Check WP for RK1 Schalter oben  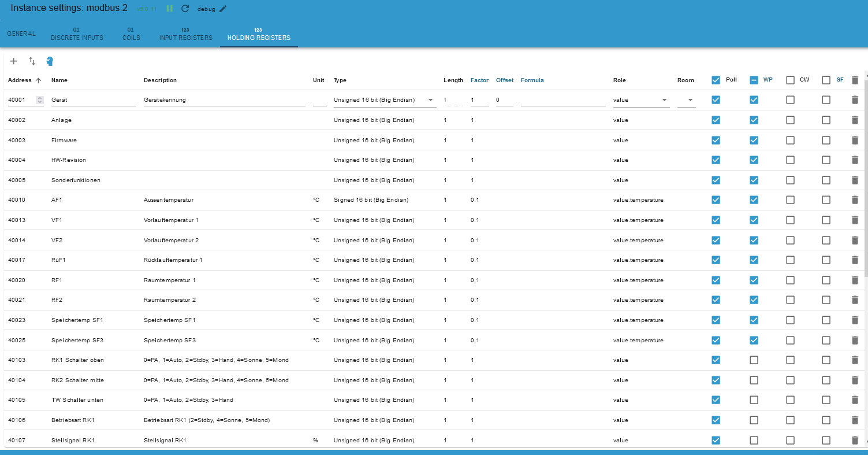point(754,360)
